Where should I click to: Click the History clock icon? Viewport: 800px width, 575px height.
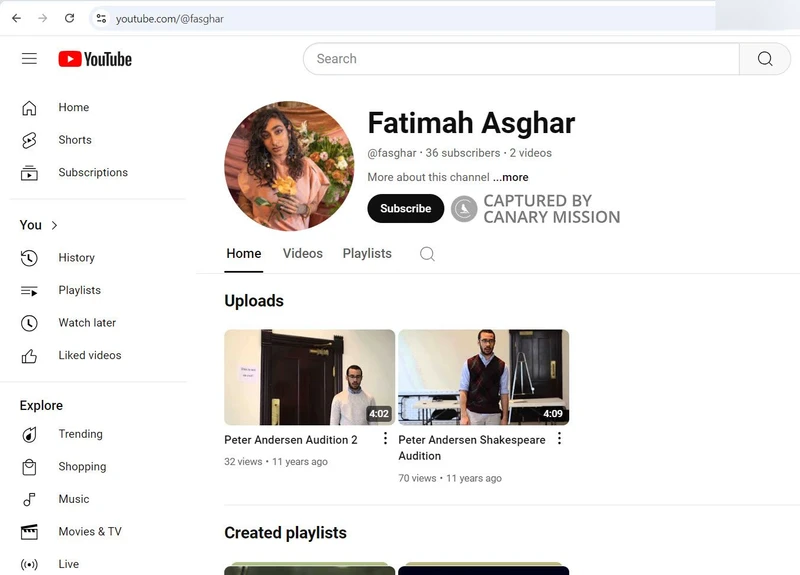(x=29, y=258)
